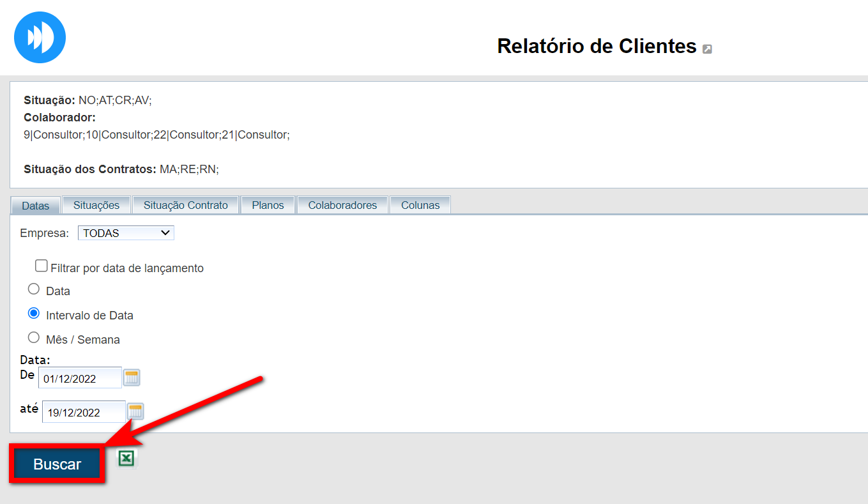Open the Planos tab
The image size is (868, 504).
[268, 205]
